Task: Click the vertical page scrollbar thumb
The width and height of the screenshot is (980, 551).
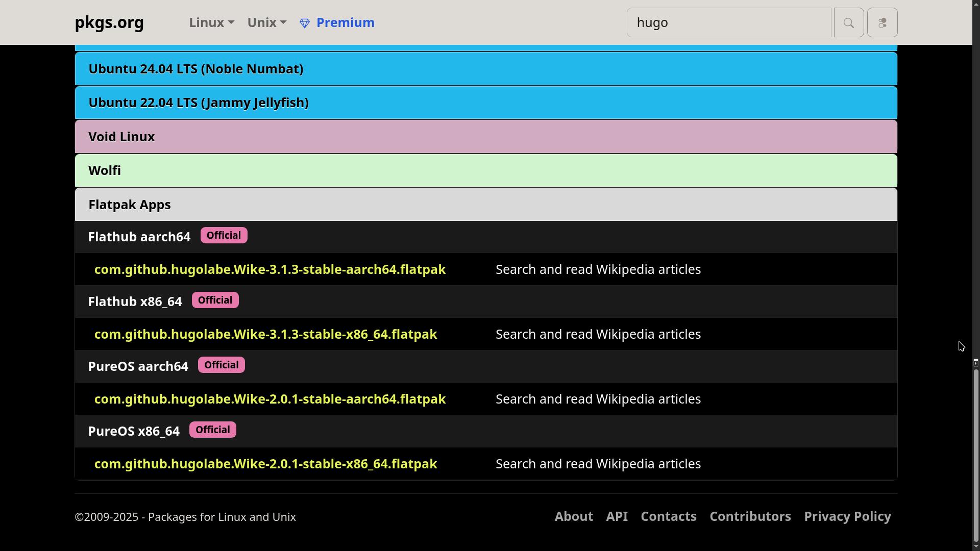Action: pos(976,454)
